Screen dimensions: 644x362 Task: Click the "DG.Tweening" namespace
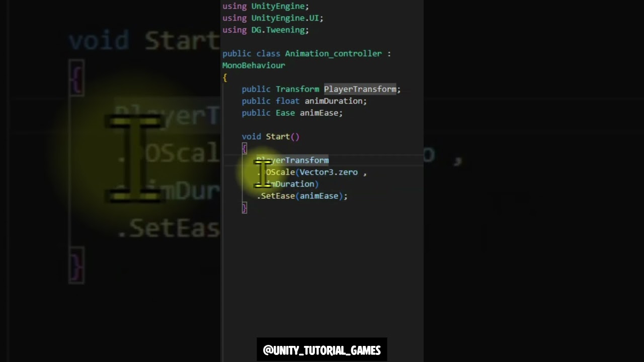[x=278, y=30]
